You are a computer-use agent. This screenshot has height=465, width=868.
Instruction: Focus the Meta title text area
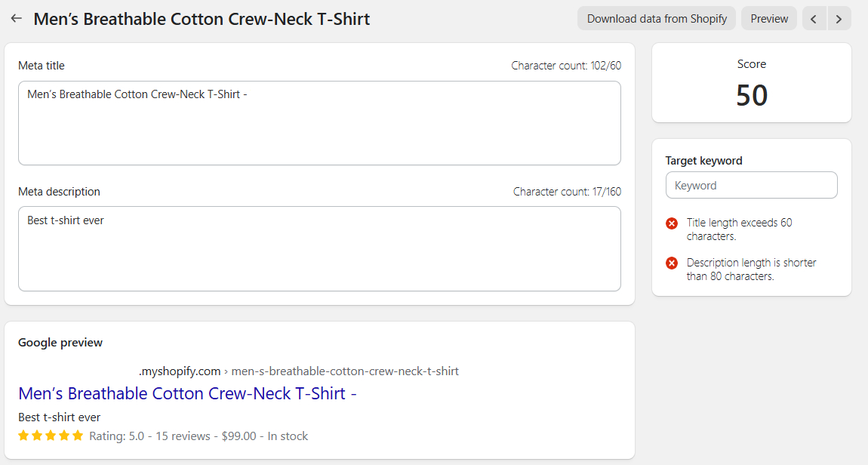319,123
